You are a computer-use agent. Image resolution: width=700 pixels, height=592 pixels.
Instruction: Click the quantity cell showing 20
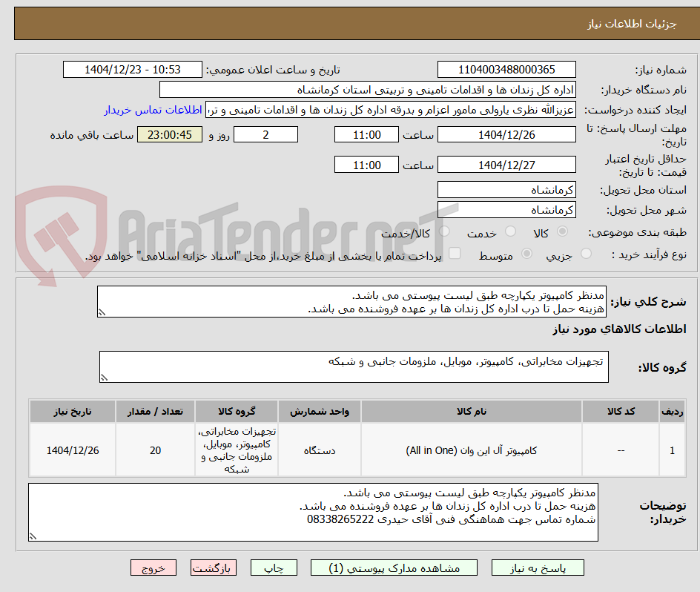(156, 450)
